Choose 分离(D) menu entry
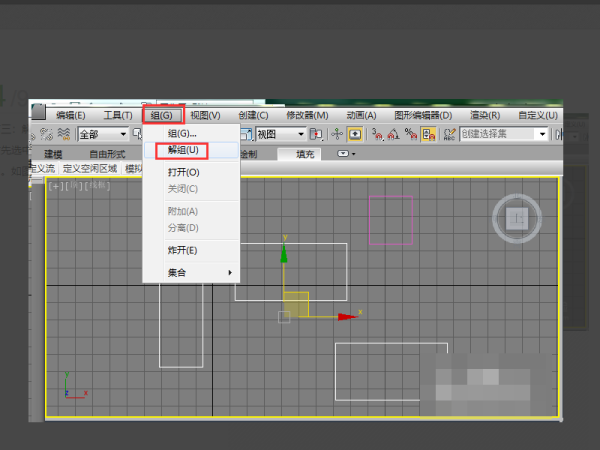600x450 pixels. (191, 228)
